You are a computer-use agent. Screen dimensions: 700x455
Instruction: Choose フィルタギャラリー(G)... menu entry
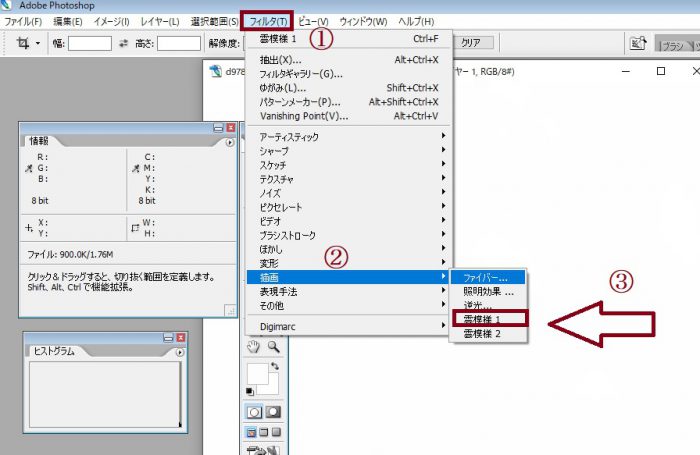click(x=349, y=74)
